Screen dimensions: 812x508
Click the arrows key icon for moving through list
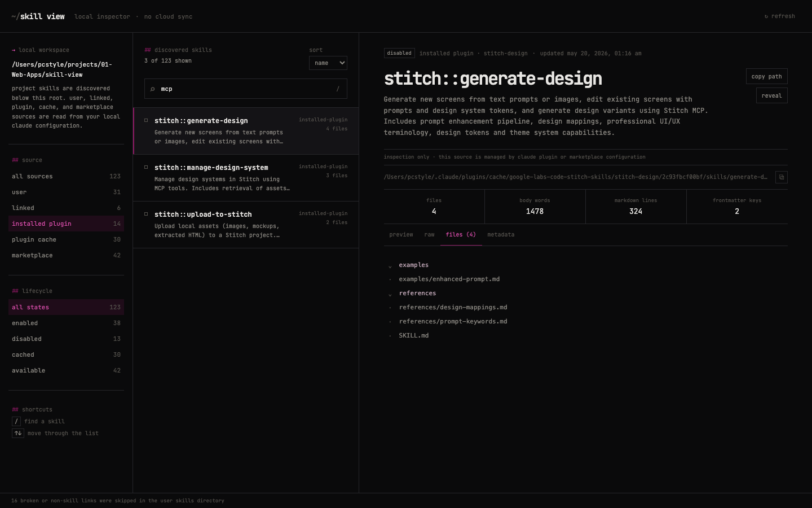tap(18, 433)
